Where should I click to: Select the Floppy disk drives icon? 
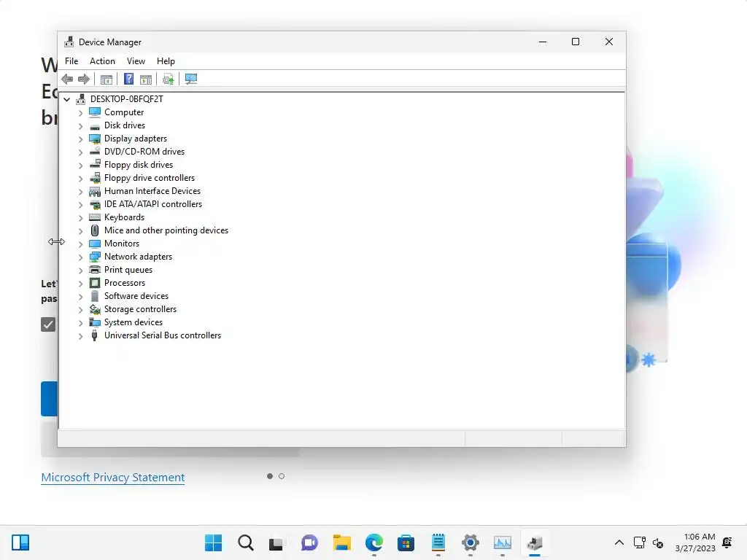click(x=95, y=165)
